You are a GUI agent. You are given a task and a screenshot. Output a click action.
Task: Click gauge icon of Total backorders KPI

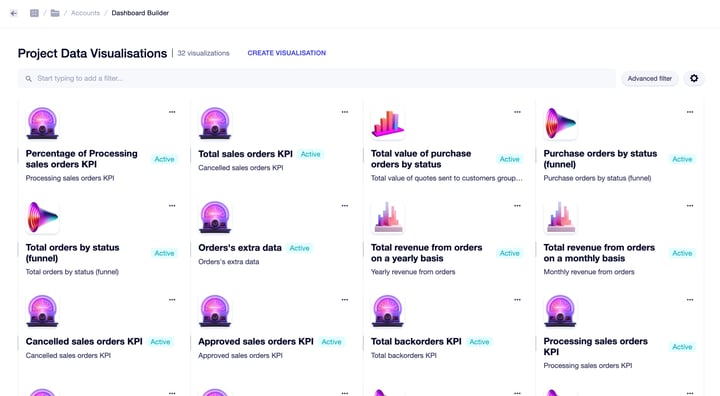click(x=388, y=311)
